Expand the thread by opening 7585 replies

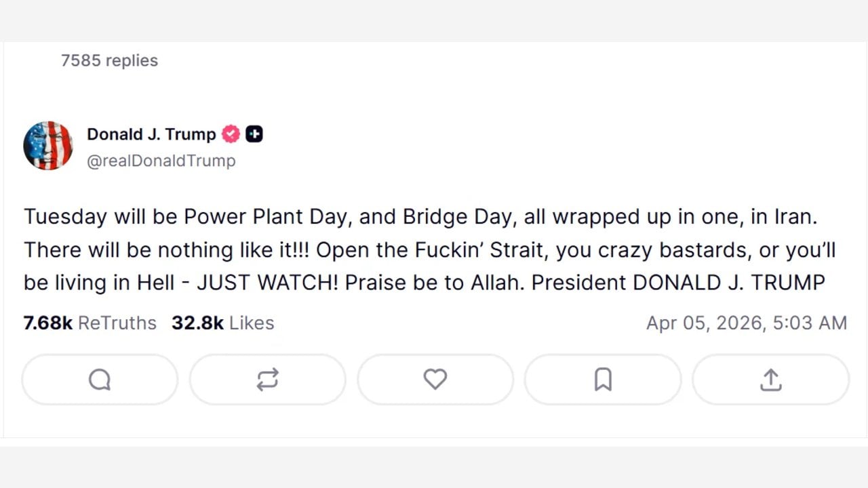(109, 60)
